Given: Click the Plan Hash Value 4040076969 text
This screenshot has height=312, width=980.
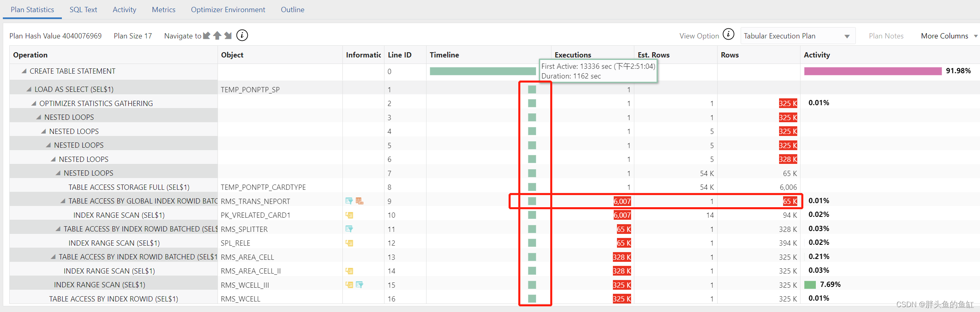Looking at the screenshot, I should click(x=55, y=36).
